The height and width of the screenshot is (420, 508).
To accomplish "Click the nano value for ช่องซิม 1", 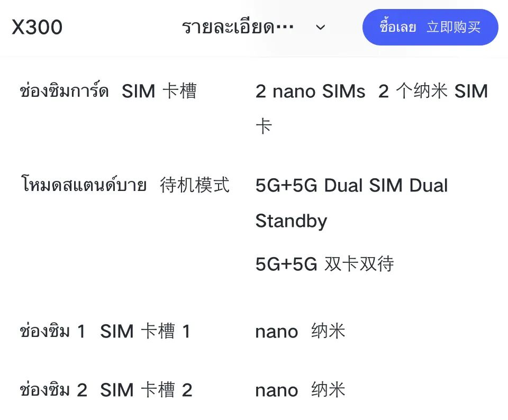I will point(276,332).
